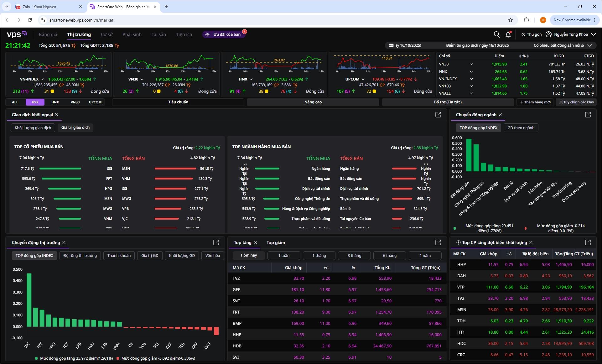Click the notification bell icon
Image resolution: width=602 pixels, height=364 pixels.
coord(508,34)
